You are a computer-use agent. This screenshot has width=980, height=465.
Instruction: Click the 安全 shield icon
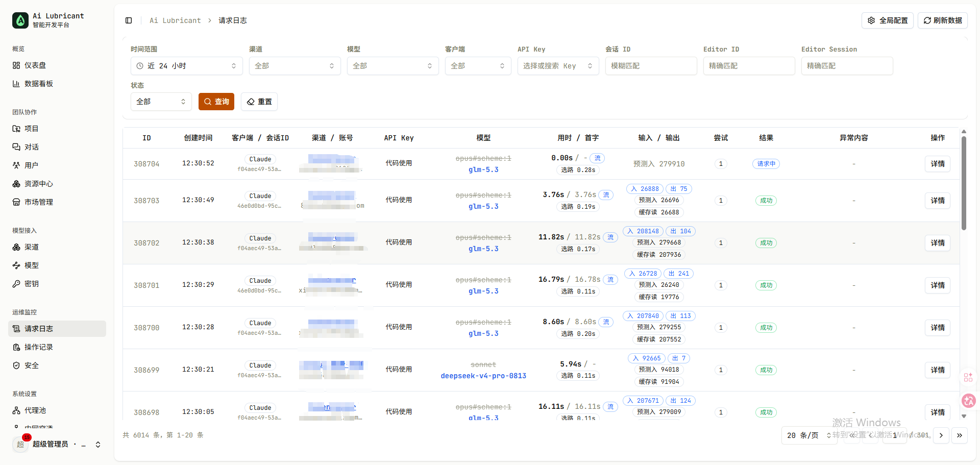pyautogui.click(x=16, y=365)
